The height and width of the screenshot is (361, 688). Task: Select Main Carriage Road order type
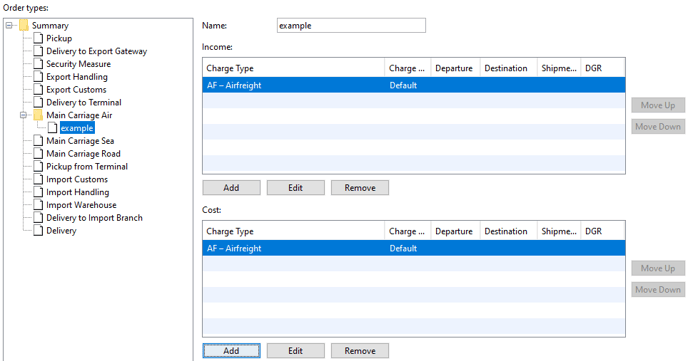click(83, 154)
